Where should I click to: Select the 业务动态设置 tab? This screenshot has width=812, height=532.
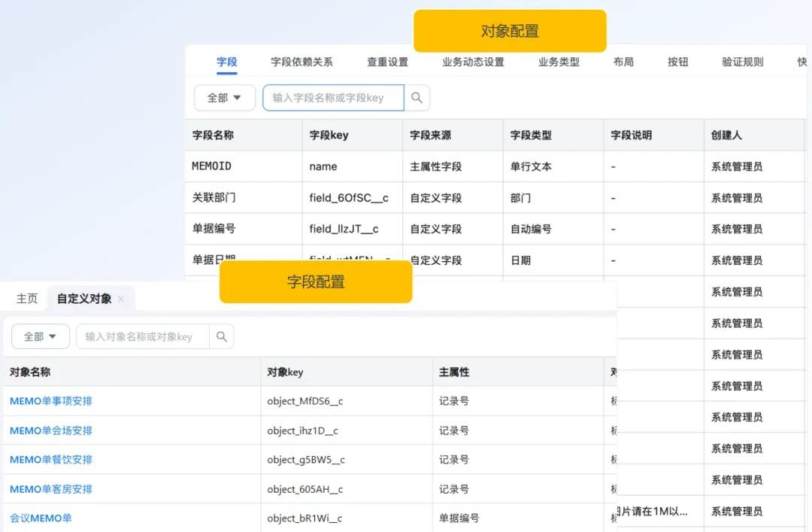coord(472,62)
